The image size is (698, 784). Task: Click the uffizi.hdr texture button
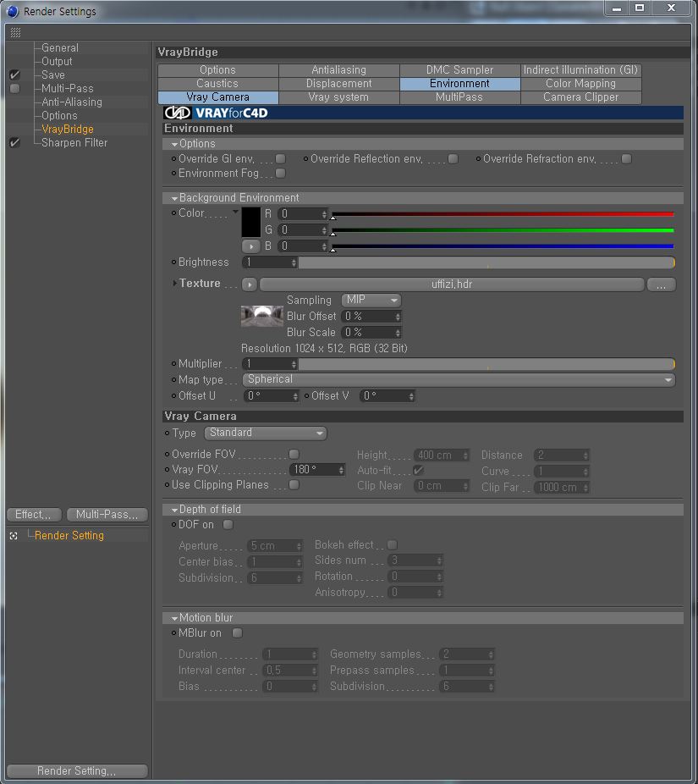click(452, 284)
